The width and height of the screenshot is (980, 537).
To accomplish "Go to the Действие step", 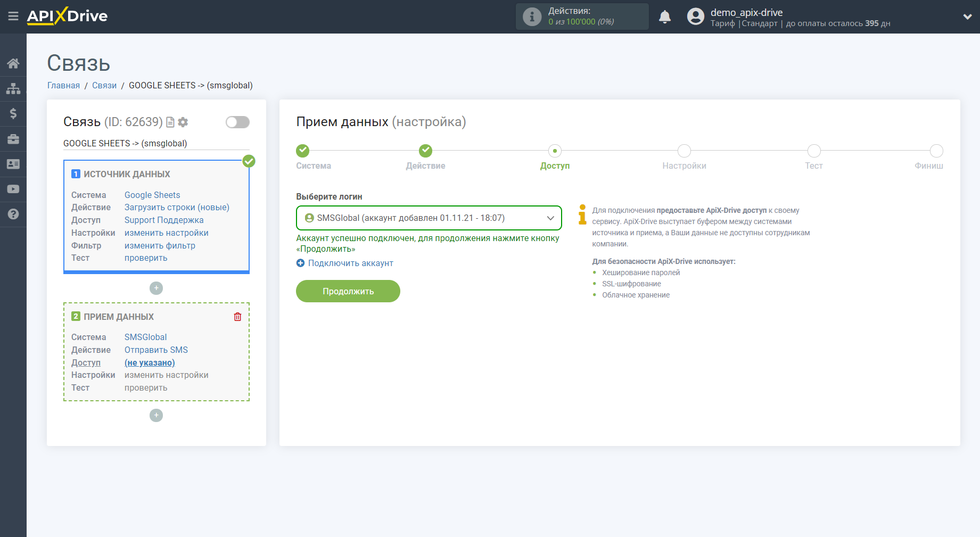I will click(425, 151).
